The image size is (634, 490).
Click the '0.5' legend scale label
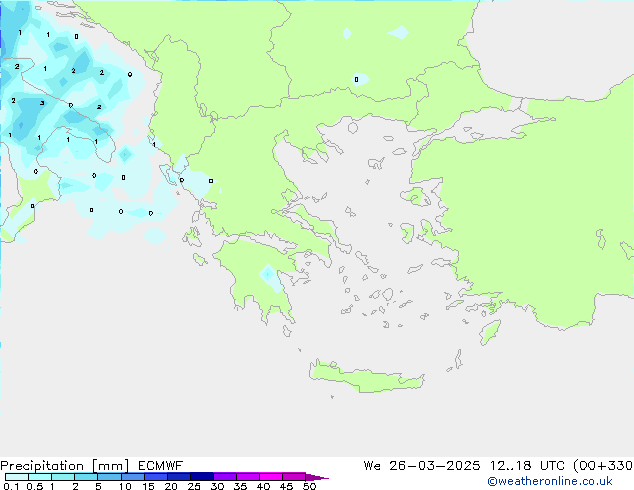click(x=35, y=486)
